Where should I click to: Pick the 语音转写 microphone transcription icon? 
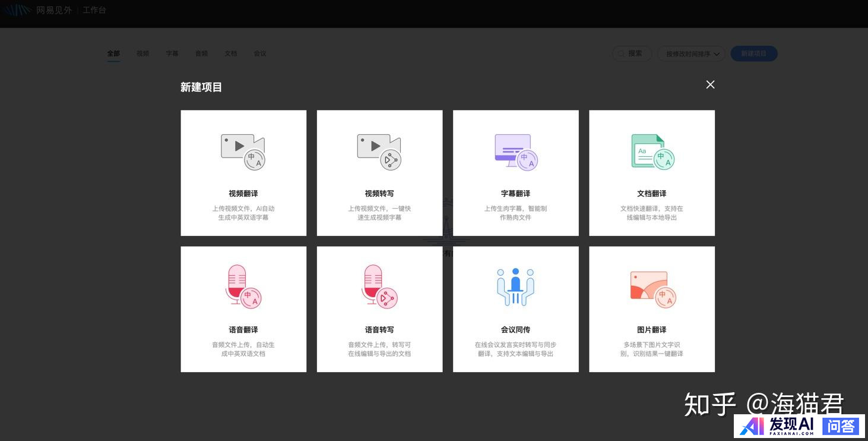click(379, 287)
